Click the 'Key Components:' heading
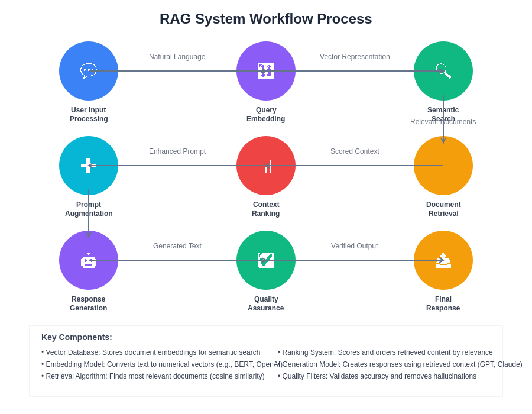This screenshot has width=532, height=414. pyautogui.click(x=77, y=337)
